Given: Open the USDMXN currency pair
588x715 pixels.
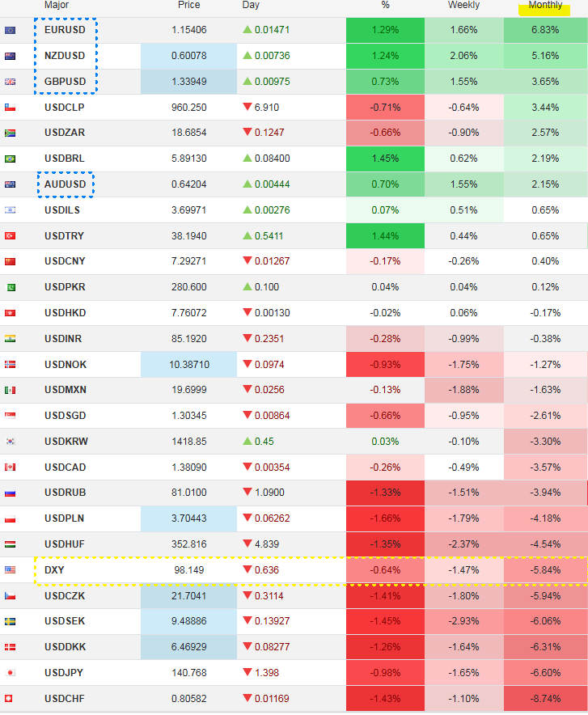Looking at the screenshot, I should click(x=65, y=391).
